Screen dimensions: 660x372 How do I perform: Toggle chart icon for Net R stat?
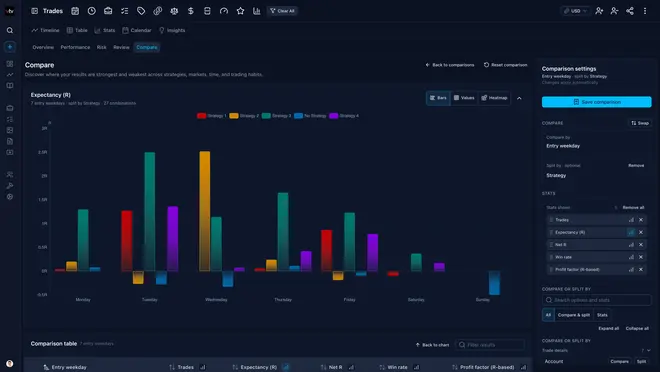point(631,244)
